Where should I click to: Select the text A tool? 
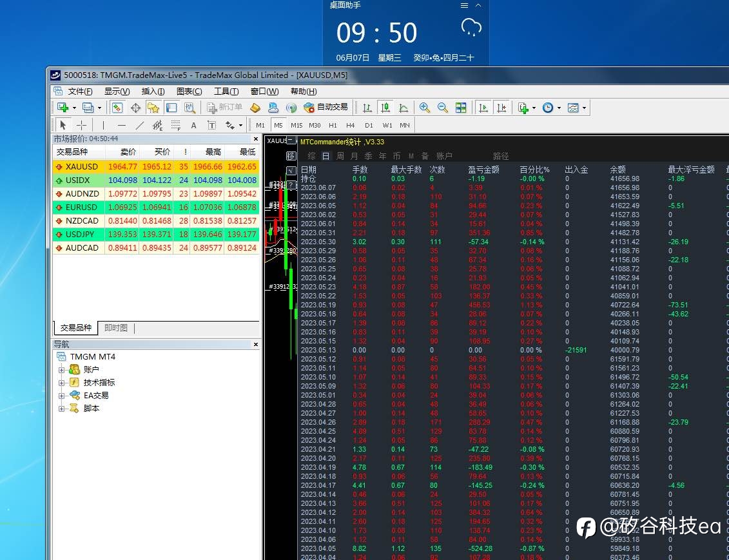[x=193, y=125]
